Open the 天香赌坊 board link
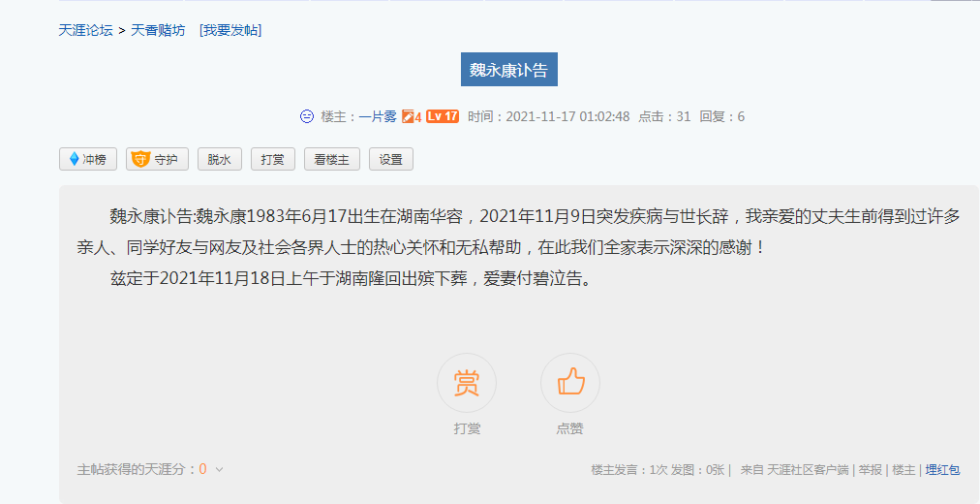 tap(158, 30)
